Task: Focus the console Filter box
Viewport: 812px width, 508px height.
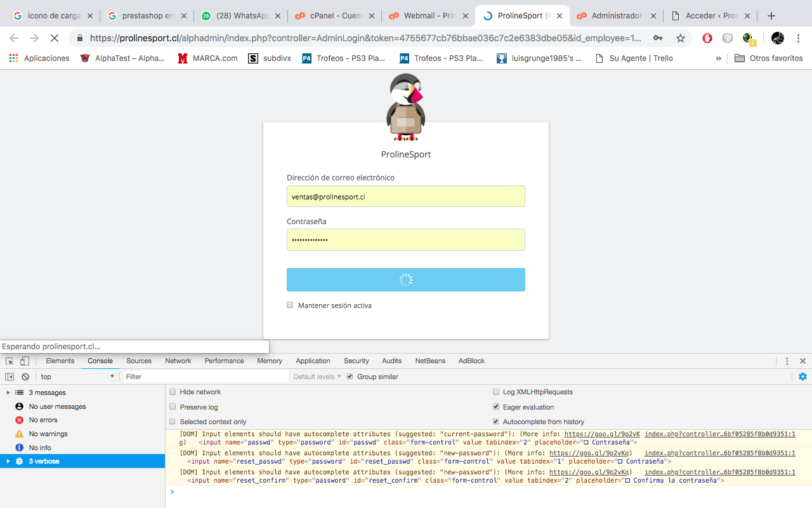Action: point(206,377)
